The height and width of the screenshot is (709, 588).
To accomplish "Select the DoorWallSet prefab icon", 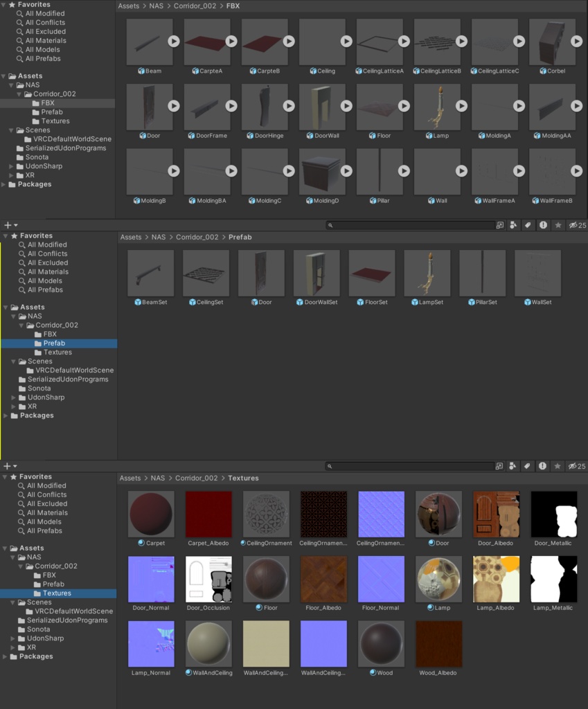I will click(317, 273).
